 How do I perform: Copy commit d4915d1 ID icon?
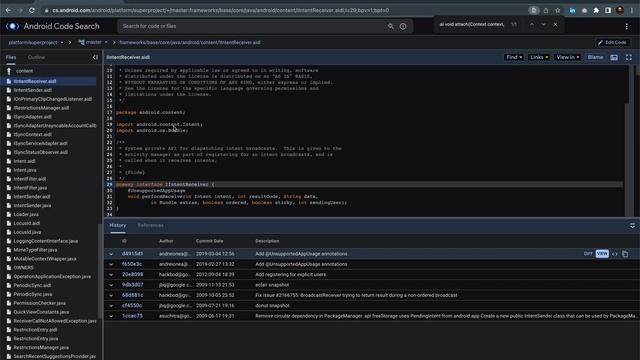point(625,254)
